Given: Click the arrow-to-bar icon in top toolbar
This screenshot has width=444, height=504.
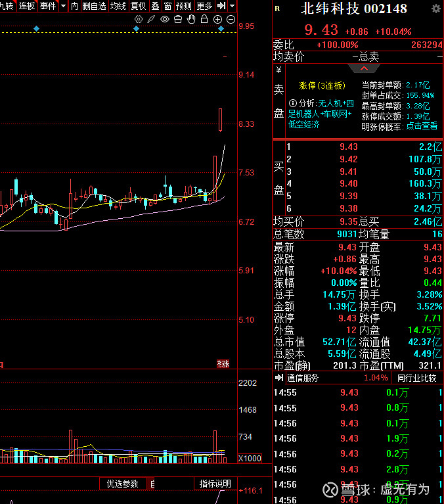Looking at the screenshot, I should click(x=221, y=5).
